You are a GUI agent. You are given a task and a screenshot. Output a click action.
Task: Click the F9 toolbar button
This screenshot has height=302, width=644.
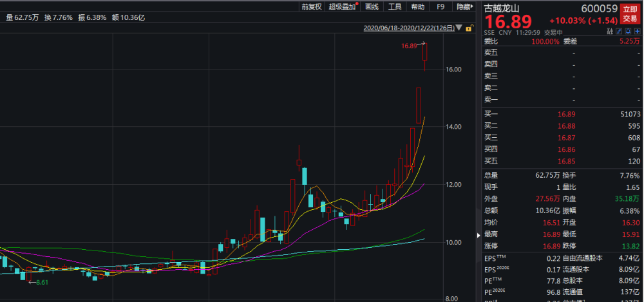(x=440, y=6)
